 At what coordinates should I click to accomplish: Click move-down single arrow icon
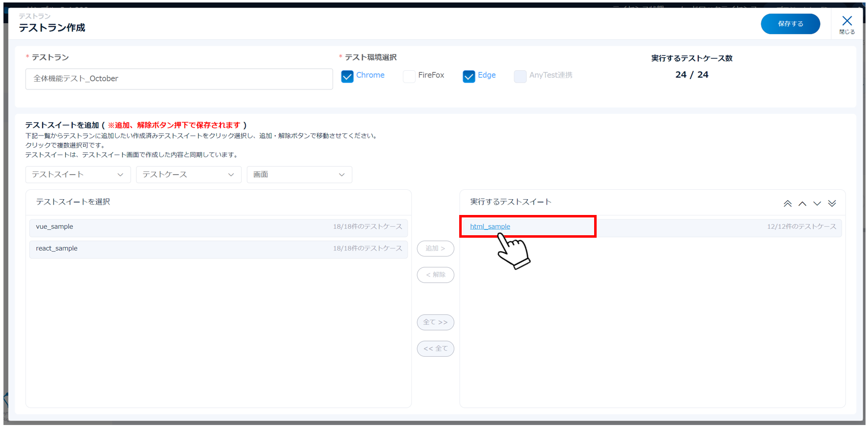point(817,204)
